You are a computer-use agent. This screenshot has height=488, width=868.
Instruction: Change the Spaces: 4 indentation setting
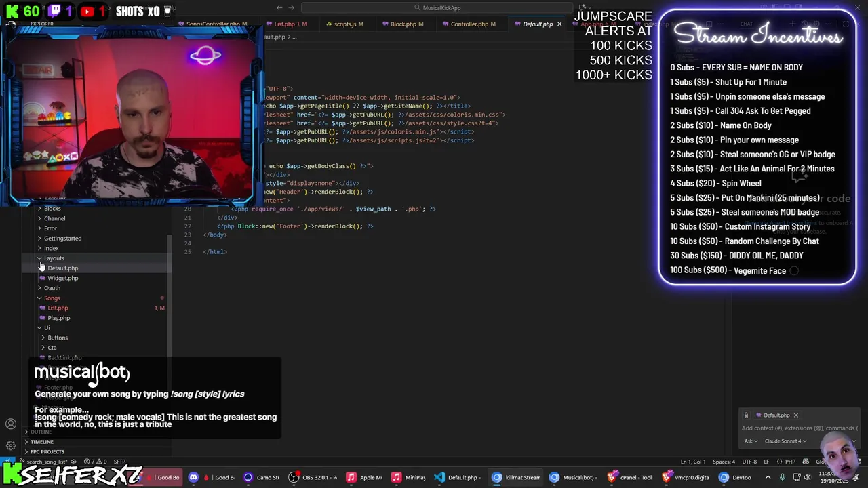(724, 462)
